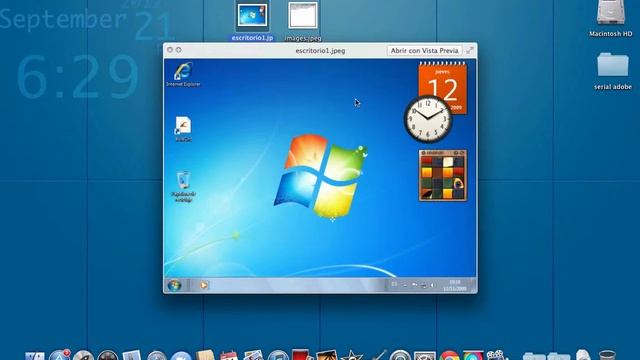
Task: Click the analog clock gadget in preview
Action: 428,119
